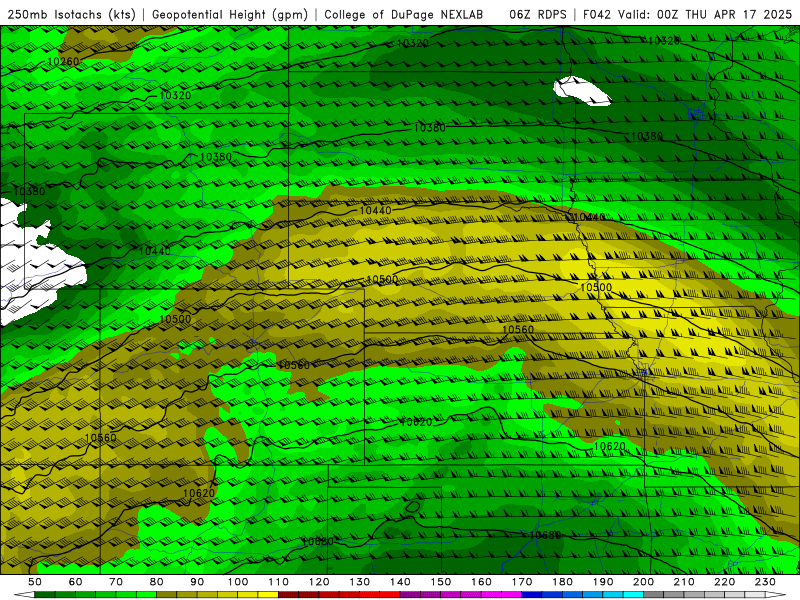
Task: Click the 220 value on the color scale
Action: tap(725, 582)
